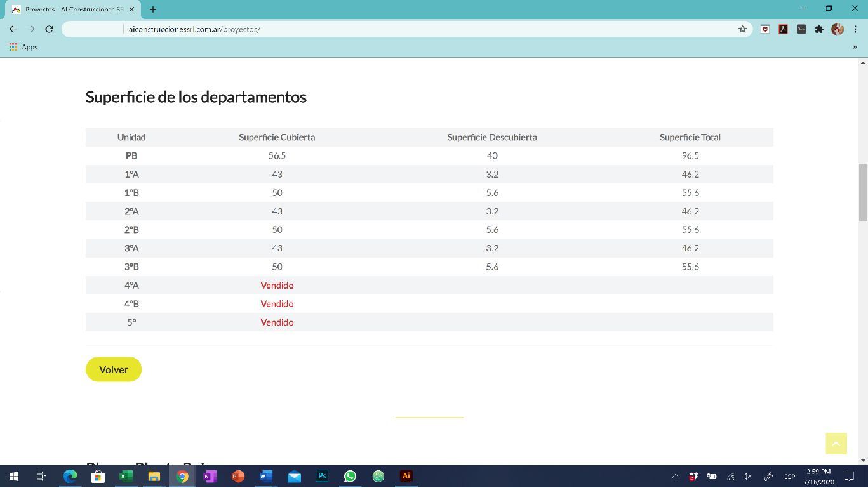Click the scroll-to-top arrow button
868x488 pixels.
coord(836,444)
